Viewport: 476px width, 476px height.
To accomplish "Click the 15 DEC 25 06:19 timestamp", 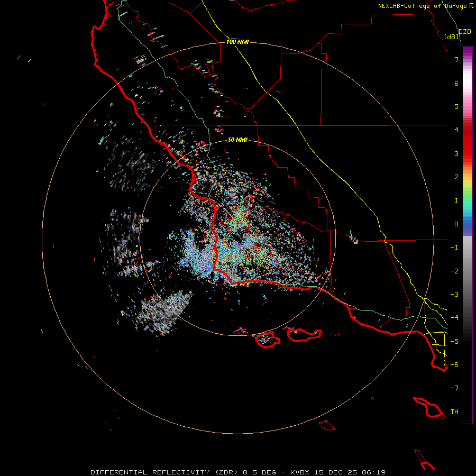I will pyautogui.click(x=350, y=472).
